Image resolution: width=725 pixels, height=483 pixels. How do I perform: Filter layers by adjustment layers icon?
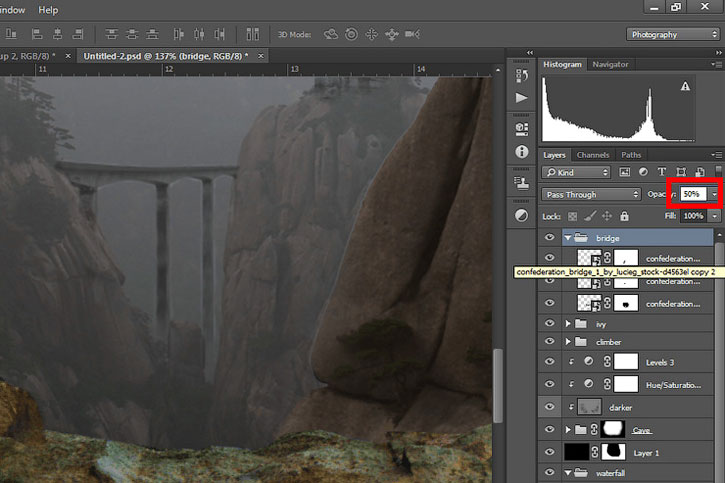point(643,172)
